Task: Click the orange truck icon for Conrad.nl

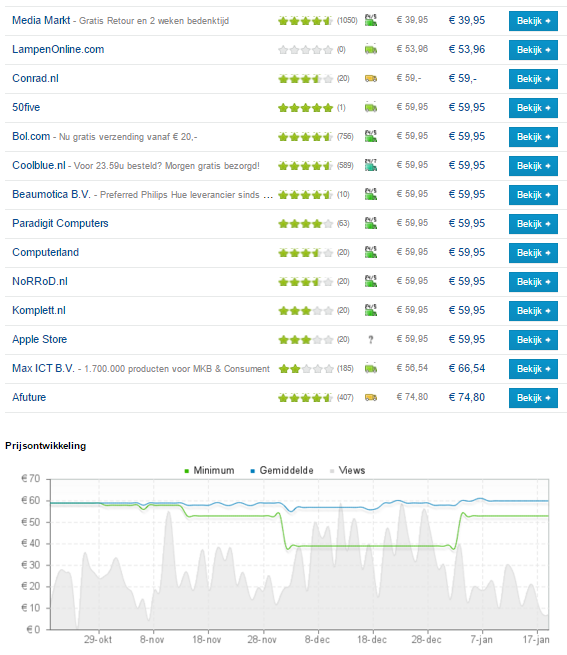Action: tap(371, 79)
